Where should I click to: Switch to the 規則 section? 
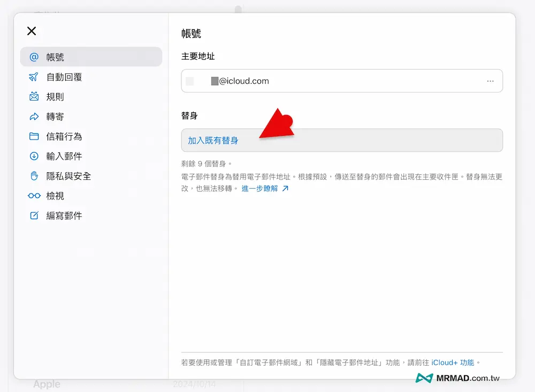point(91,97)
